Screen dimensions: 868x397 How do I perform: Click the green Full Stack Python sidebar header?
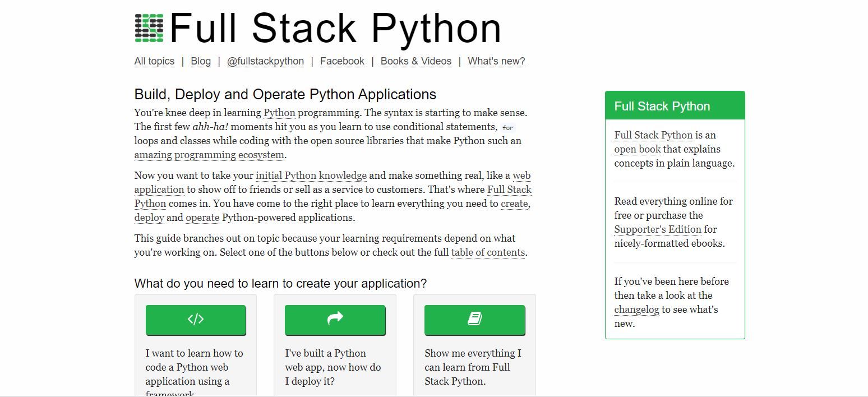click(x=675, y=106)
